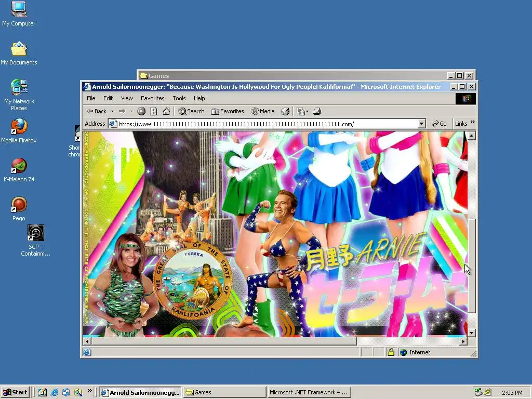Select the Pego desktop shortcut
This screenshot has width=532, height=399.
pos(19,209)
